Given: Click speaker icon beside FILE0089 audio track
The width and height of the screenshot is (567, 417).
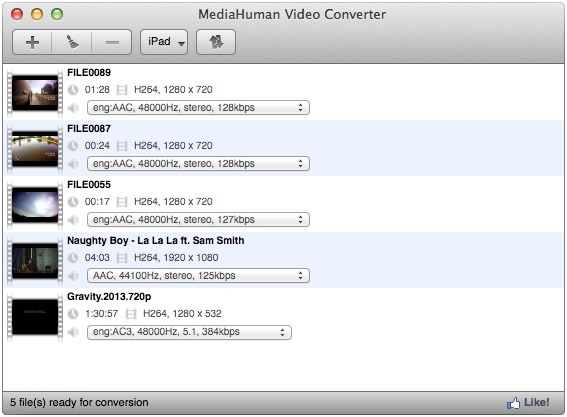Looking at the screenshot, I should (73, 108).
